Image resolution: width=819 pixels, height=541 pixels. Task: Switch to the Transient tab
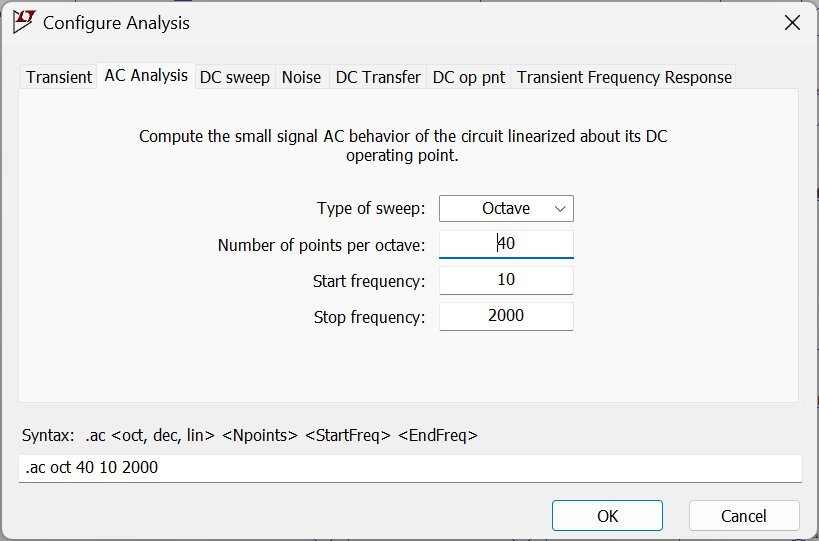tap(59, 77)
